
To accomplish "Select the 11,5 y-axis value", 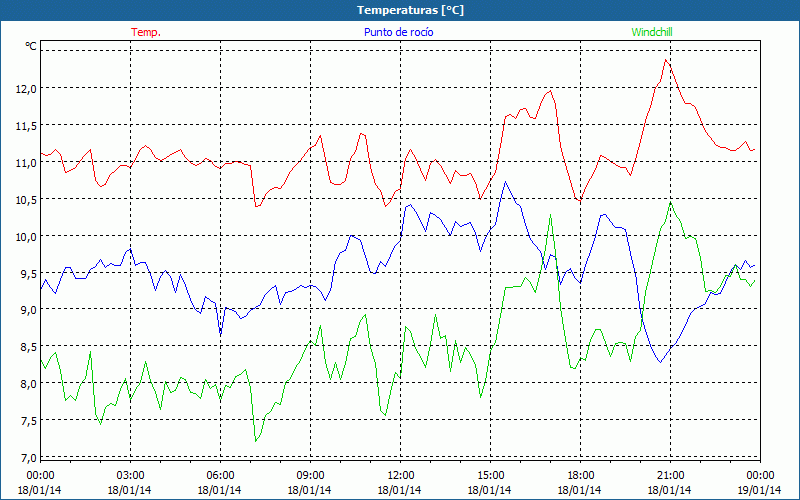I will point(27,126).
